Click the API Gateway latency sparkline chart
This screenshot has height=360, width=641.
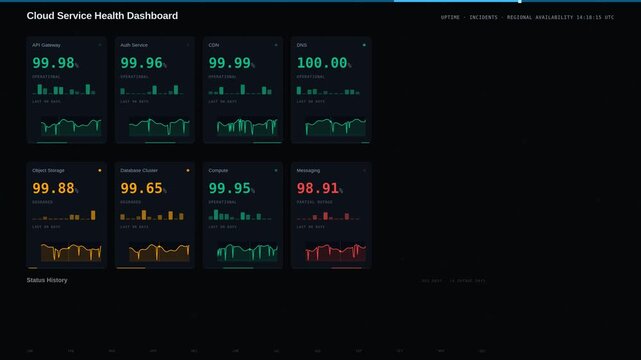coord(71,127)
